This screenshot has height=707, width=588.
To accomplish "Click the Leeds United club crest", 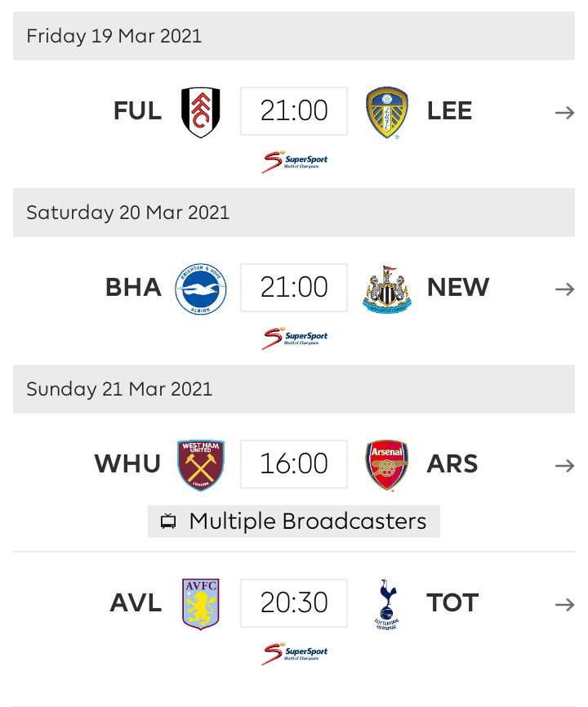I will tap(387, 112).
